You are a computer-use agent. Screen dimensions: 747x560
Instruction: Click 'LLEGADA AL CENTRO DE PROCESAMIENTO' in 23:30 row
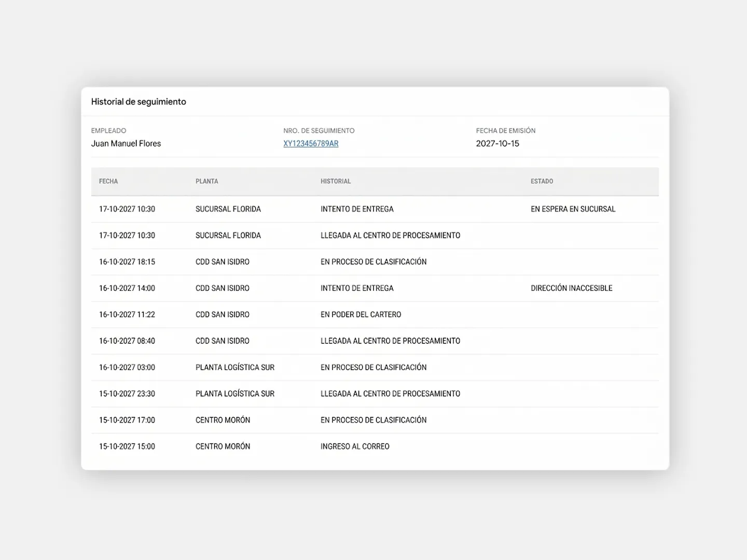[x=390, y=394]
